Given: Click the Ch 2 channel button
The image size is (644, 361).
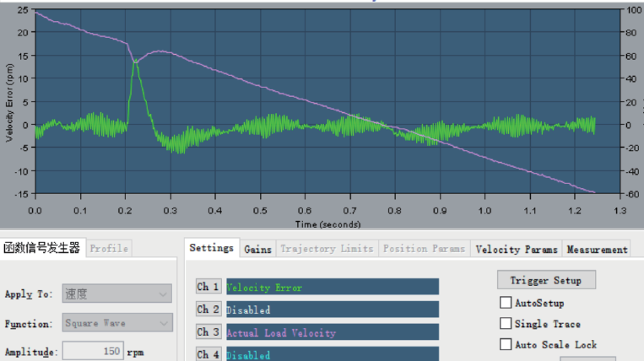Looking at the screenshot, I should (x=208, y=310).
